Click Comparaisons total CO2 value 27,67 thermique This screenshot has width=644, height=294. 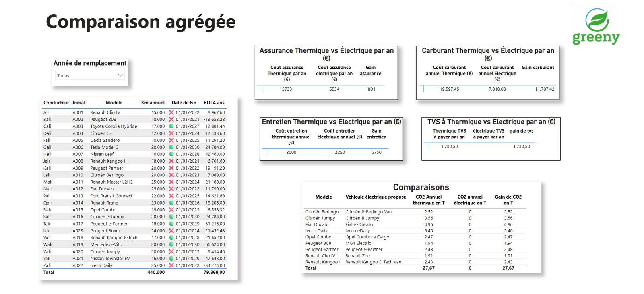pos(429,268)
